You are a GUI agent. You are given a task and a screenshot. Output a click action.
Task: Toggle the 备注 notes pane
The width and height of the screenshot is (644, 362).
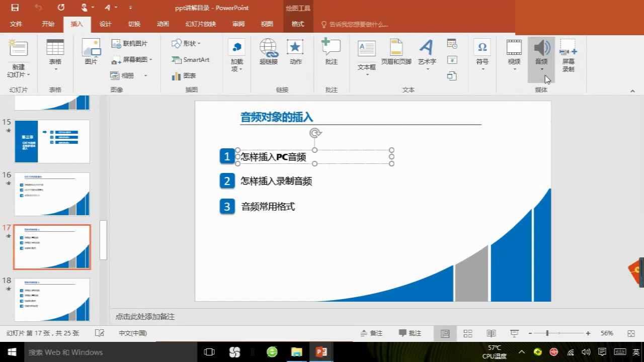pos(371,332)
